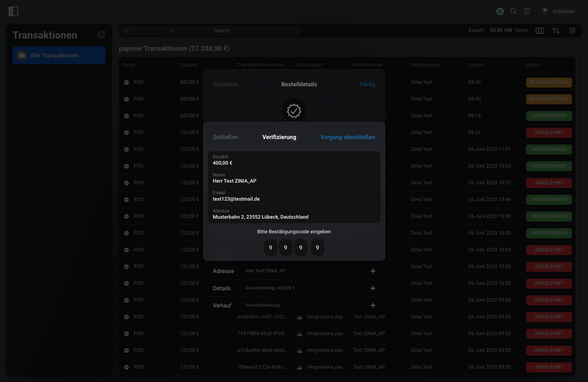Expand the Details section
Viewport: 588px width, 382px height.
pyautogui.click(x=373, y=288)
